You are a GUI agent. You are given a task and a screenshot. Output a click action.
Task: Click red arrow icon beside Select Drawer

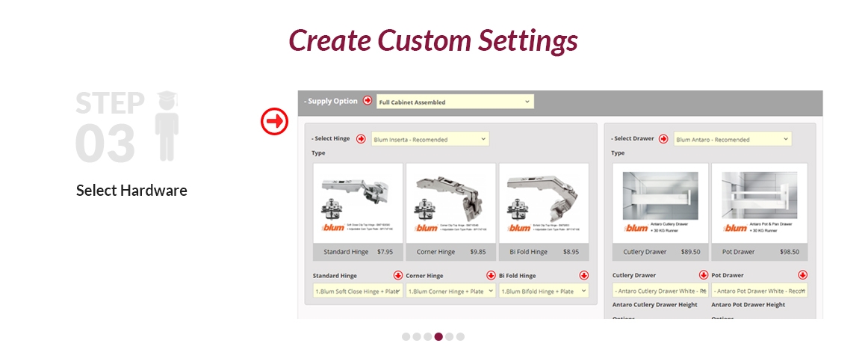coord(663,138)
